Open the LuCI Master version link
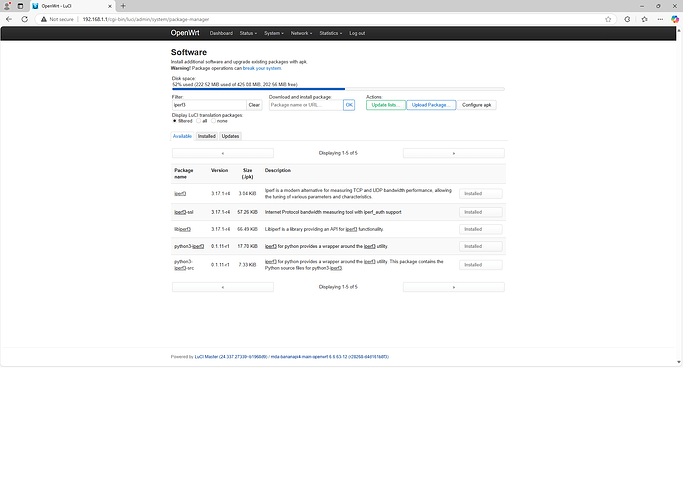The width and height of the screenshot is (683, 500). (x=231, y=357)
